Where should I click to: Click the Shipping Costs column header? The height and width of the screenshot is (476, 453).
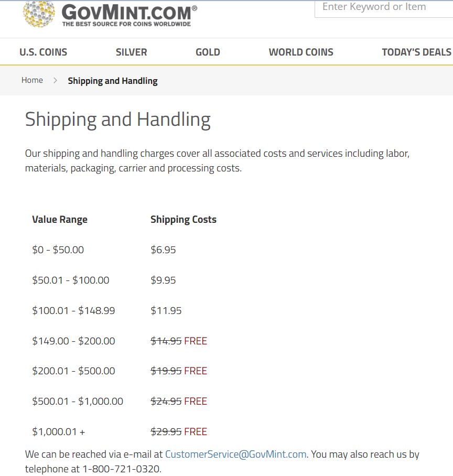click(x=184, y=220)
